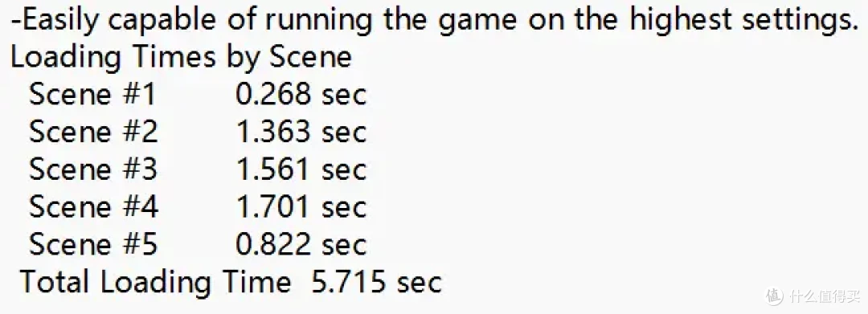Click the 1.363 sec loading value
This screenshot has width=868, height=314.
click(301, 132)
